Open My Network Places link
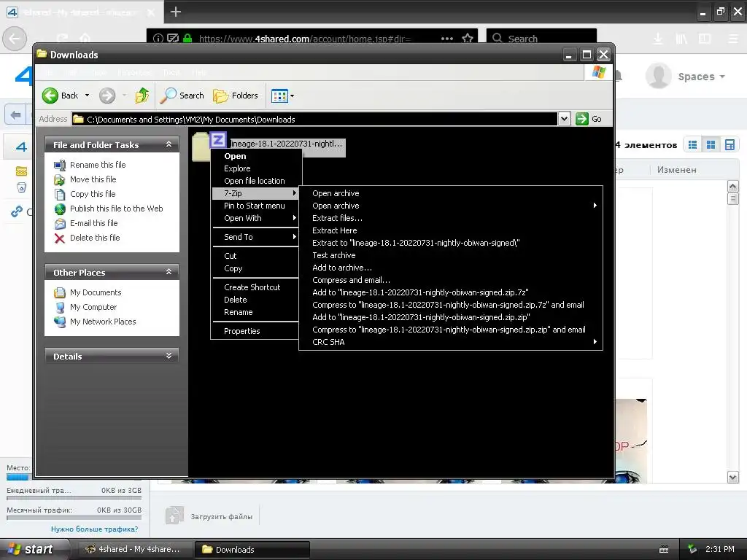This screenshot has height=560, width=747. (103, 322)
